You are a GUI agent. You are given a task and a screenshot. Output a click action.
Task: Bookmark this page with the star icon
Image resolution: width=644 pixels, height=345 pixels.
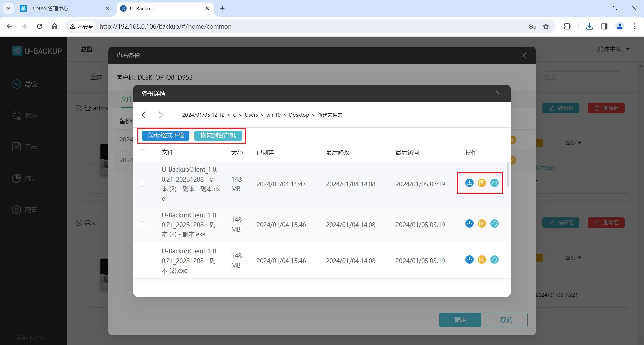pos(546,27)
